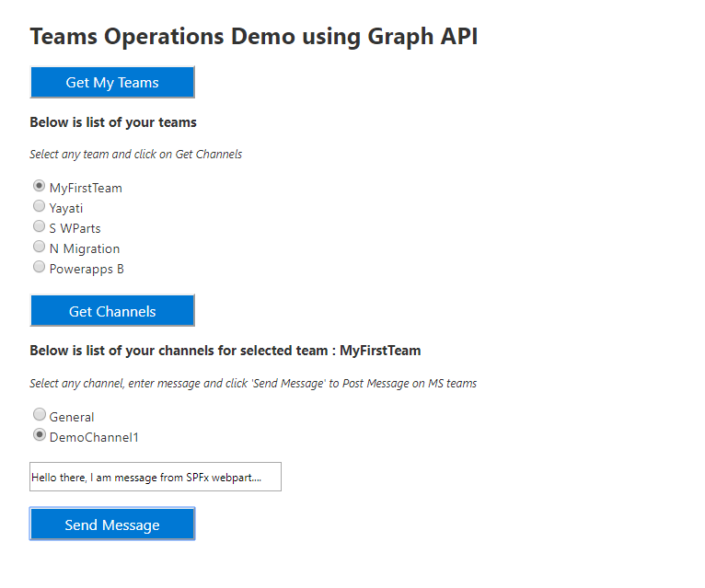Select the MyFirstTeam radio button
The width and height of the screenshot is (705, 588).
tap(40, 186)
